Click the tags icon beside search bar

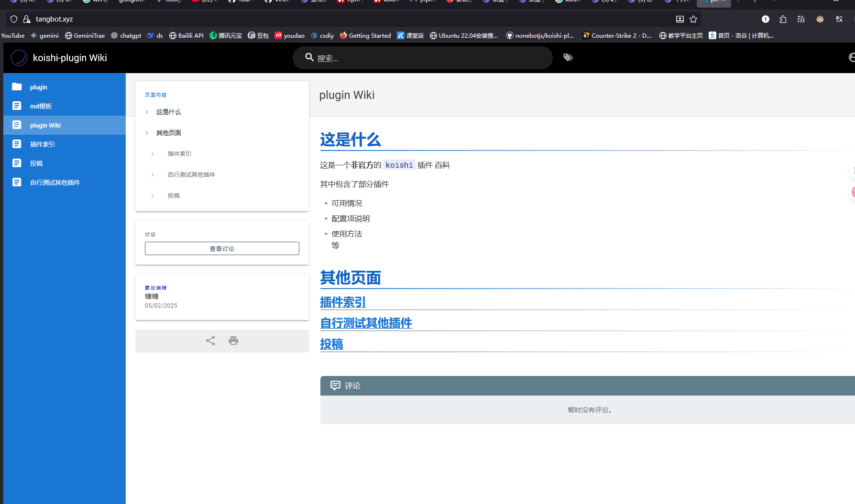click(x=568, y=58)
